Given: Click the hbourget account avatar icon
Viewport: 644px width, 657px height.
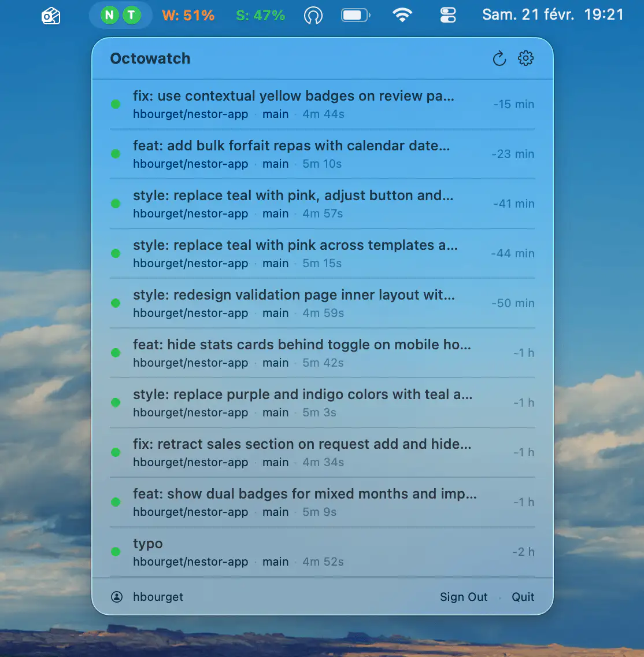Looking at the screenshot, I should [117, 597].
